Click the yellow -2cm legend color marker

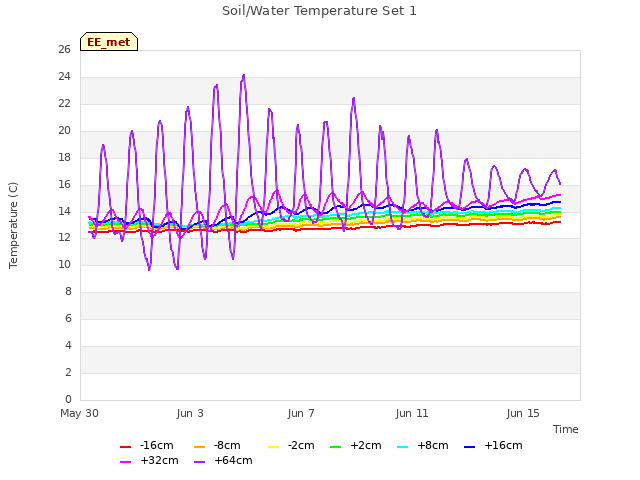(x=273, y=447)
